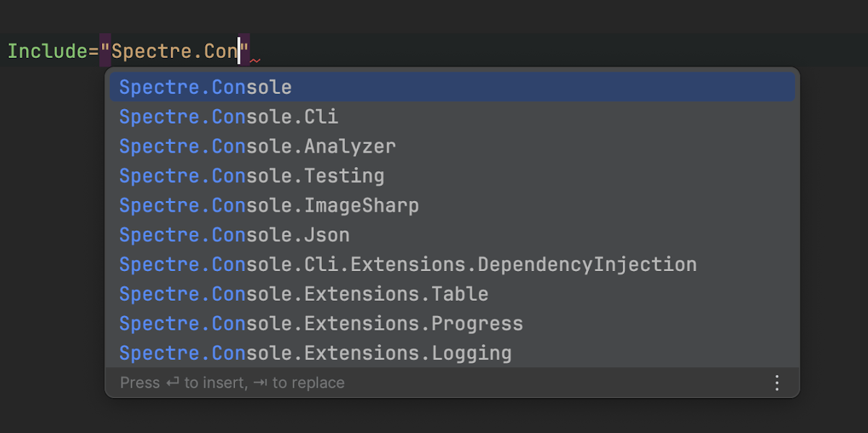Click the closing quote after Spectre.Con

[244, 51]
